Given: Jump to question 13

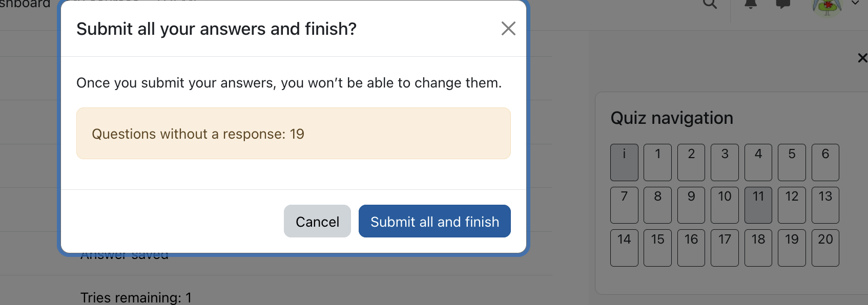Looking at the screenshot, I should (825, 205).
